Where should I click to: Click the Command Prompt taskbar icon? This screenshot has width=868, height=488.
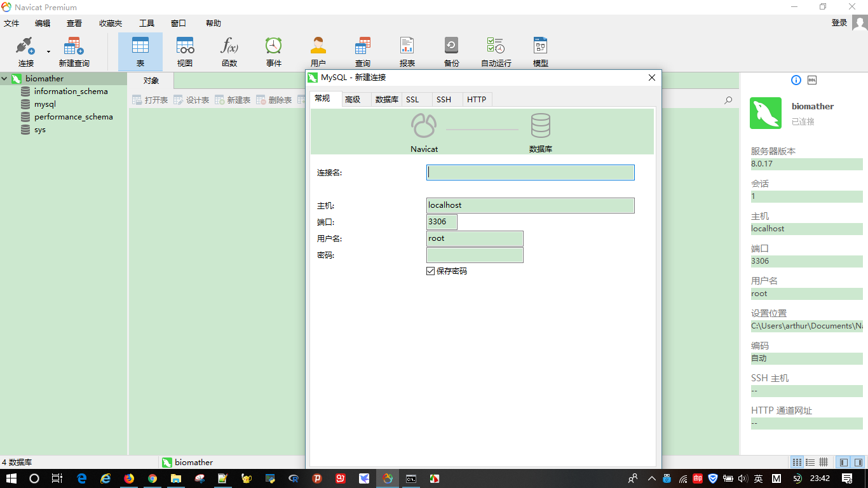[411, 478]
